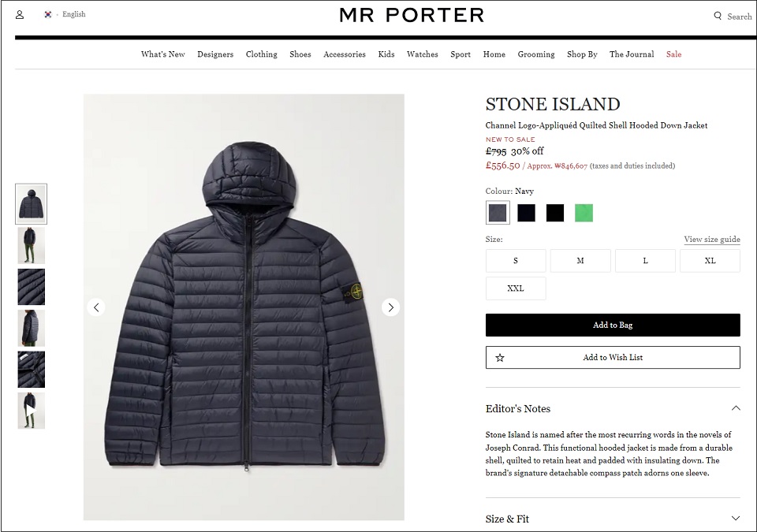Go to the Sale menu item
Image resolution: width=757 pixels, height=532 pixels.
pyautogui.click(x=673, y=54)
